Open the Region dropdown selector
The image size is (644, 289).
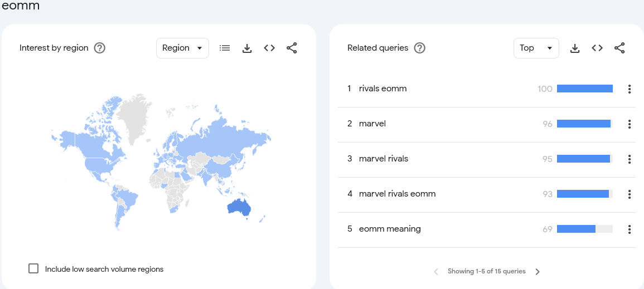click(182, 48)
